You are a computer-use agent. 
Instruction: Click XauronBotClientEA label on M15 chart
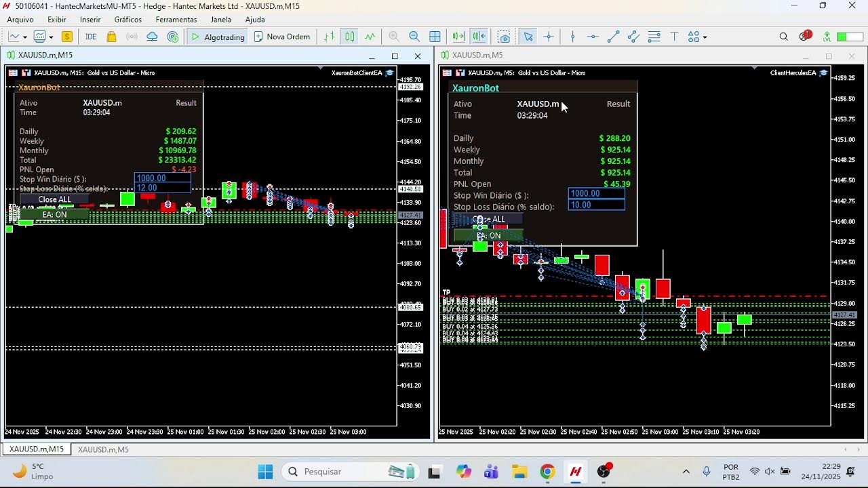357,73
